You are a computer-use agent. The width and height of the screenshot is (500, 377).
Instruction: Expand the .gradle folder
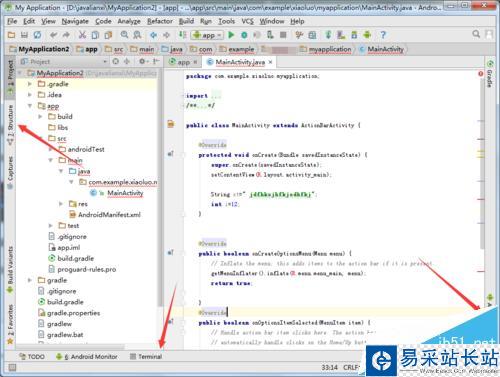(30, 84)
